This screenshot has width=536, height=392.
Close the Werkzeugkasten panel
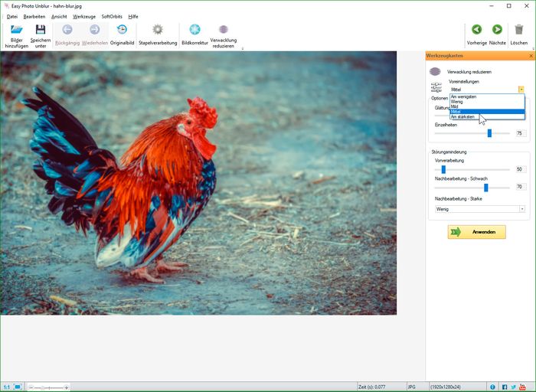pyautogui.click(x=531, y=56)
